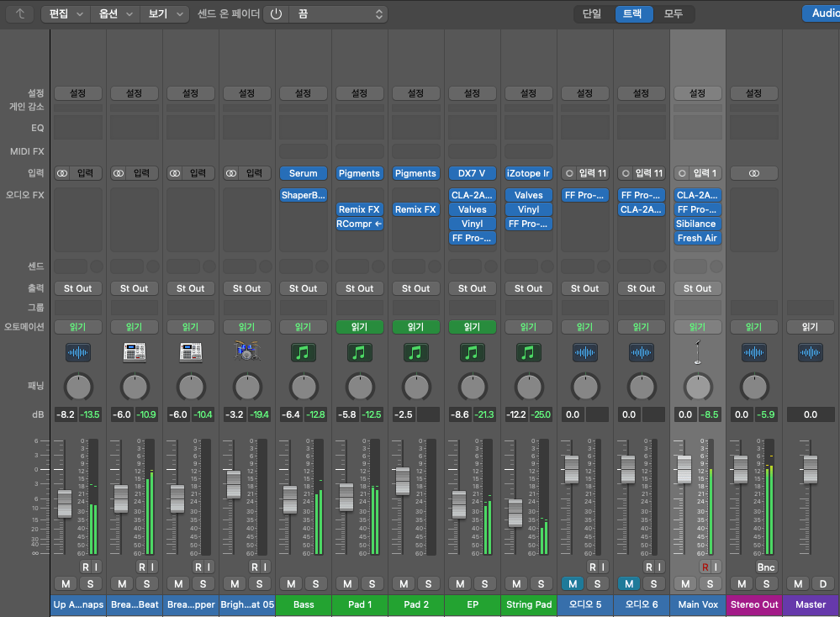This screenshot has width=840, height=617.
Task: Switch to the 모두 mixer view
Action: click(674, 13)
